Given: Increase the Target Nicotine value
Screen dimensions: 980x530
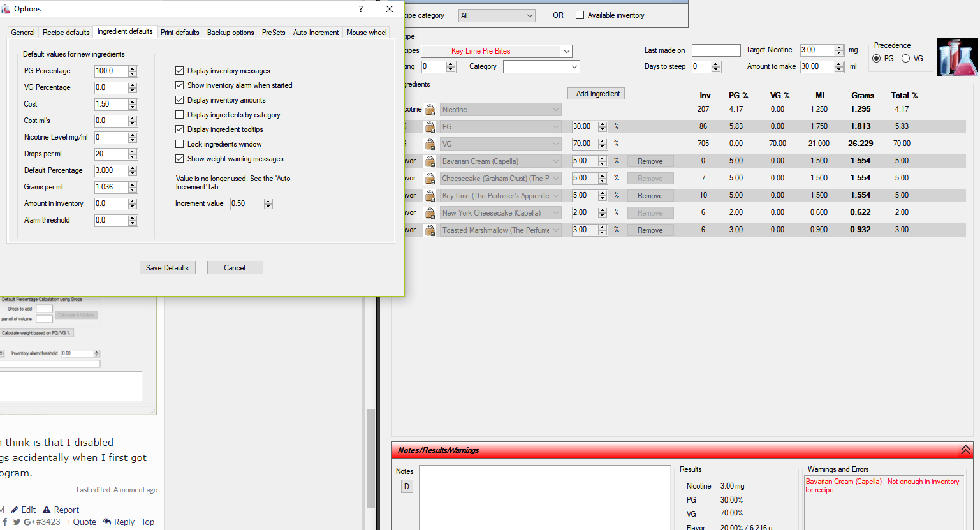Looking at the screenshot, I should click(x=839, y=47).
